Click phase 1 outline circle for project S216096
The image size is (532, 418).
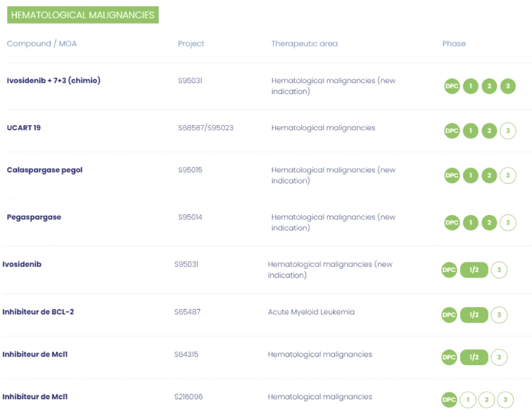[468, 400]
